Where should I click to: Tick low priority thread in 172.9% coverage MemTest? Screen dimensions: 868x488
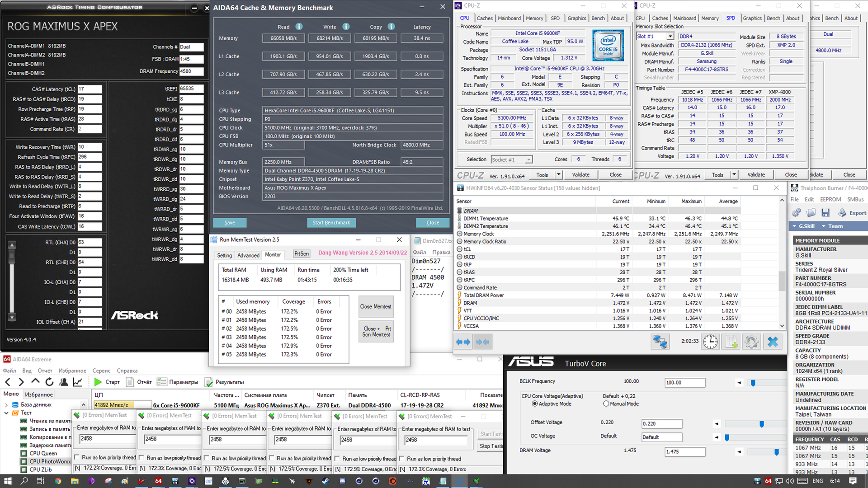click(337, 458)
